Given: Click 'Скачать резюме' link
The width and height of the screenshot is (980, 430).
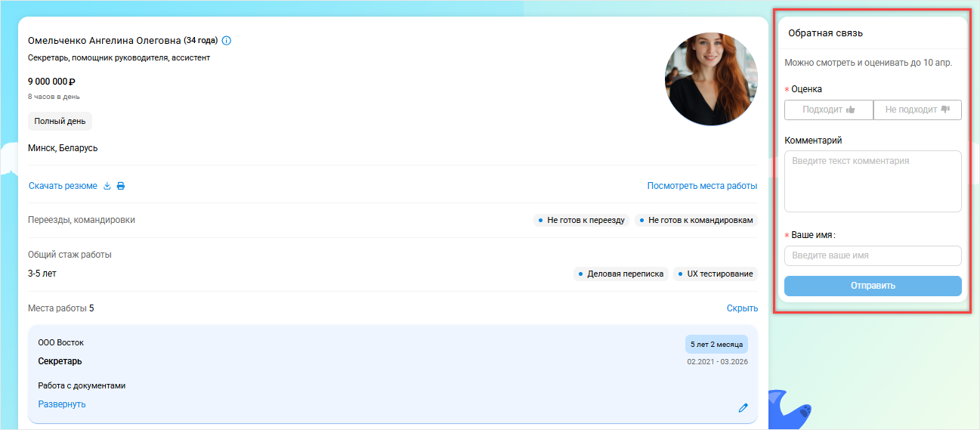Looking at the screenshot, I should 63,186.
